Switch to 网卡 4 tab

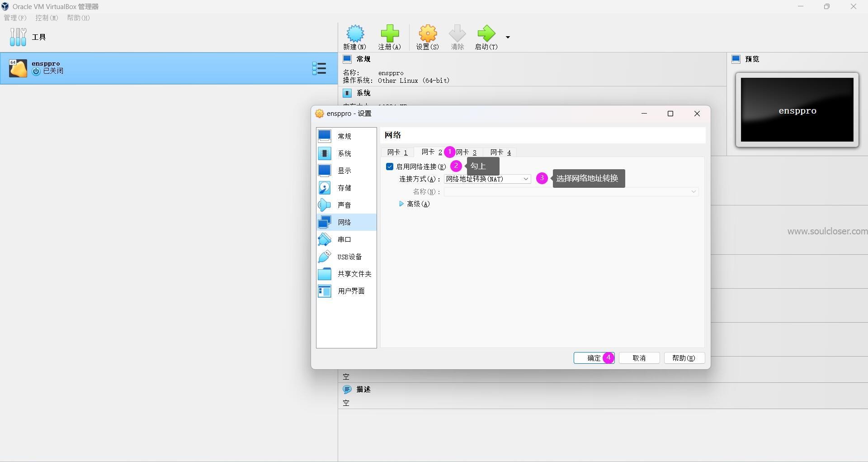click(500, 152)
